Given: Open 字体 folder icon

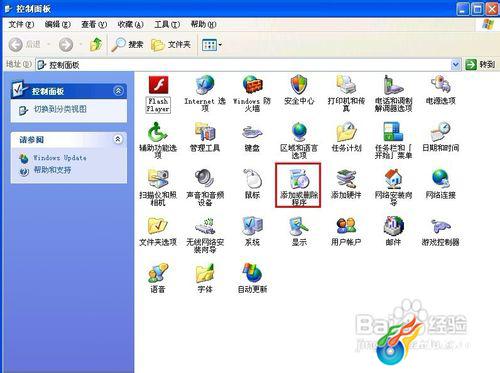Looking at the screenshot, I should tap(205, 278).
